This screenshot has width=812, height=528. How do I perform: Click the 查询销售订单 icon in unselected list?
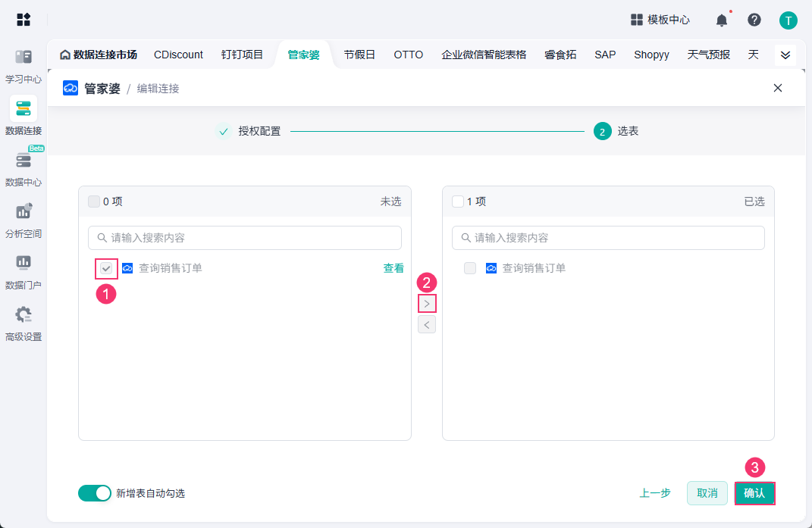127,268
